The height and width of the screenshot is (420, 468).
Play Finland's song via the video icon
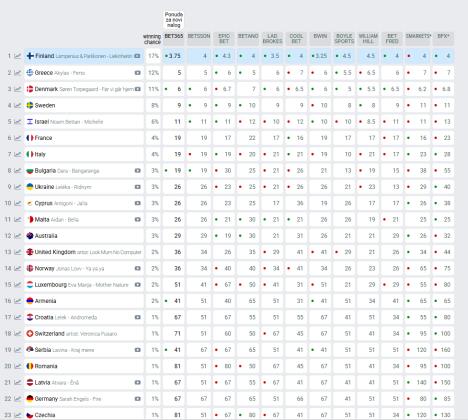pos(137,56)
